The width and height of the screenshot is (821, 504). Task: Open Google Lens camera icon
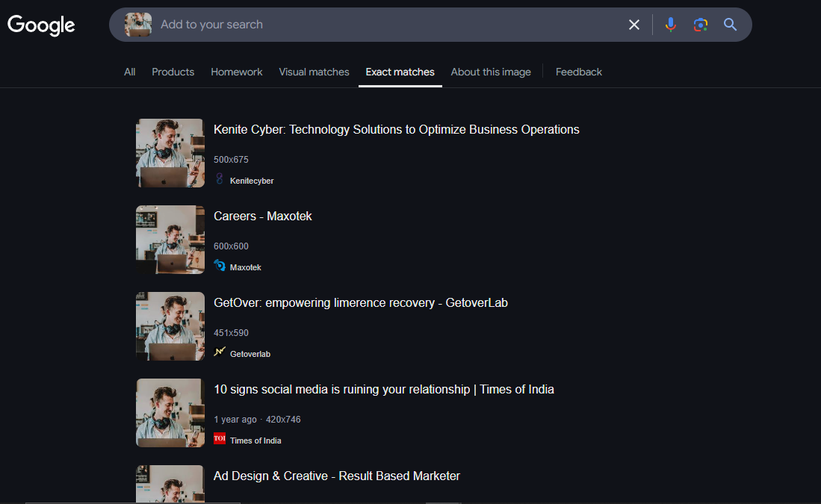coord(700,25)
